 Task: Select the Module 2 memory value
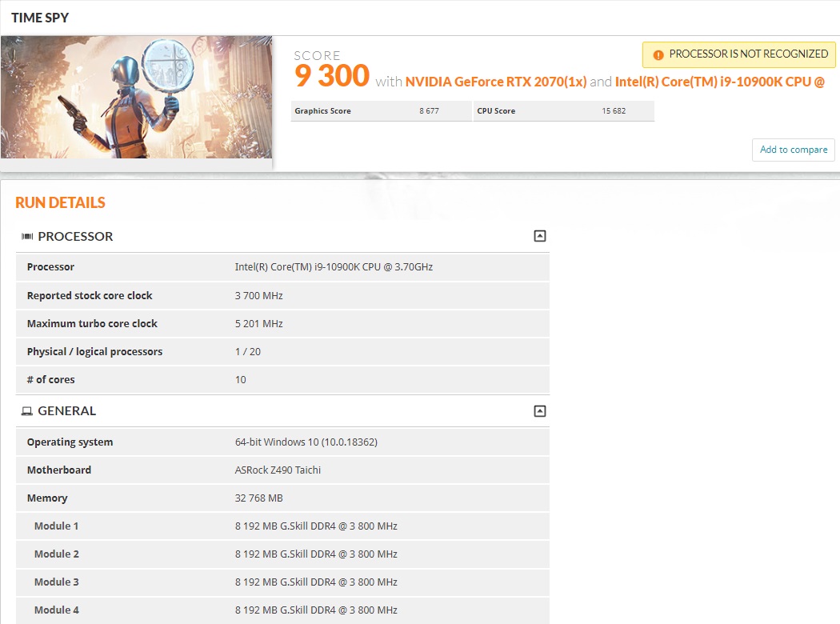(316, 554)
